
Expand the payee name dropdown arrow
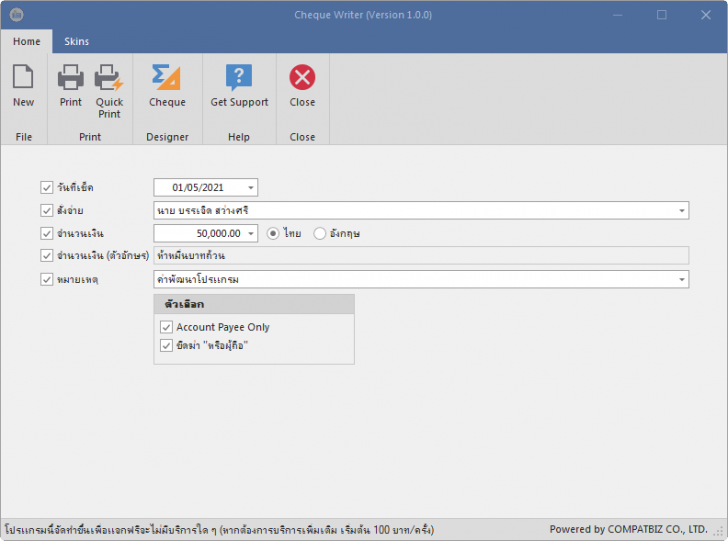(x=682, y=210)
